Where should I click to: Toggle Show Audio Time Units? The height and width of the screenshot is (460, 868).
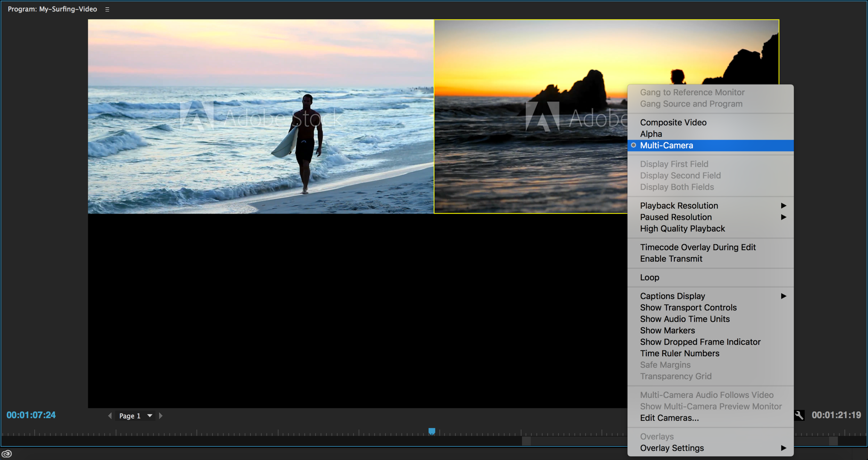point(710,319)
